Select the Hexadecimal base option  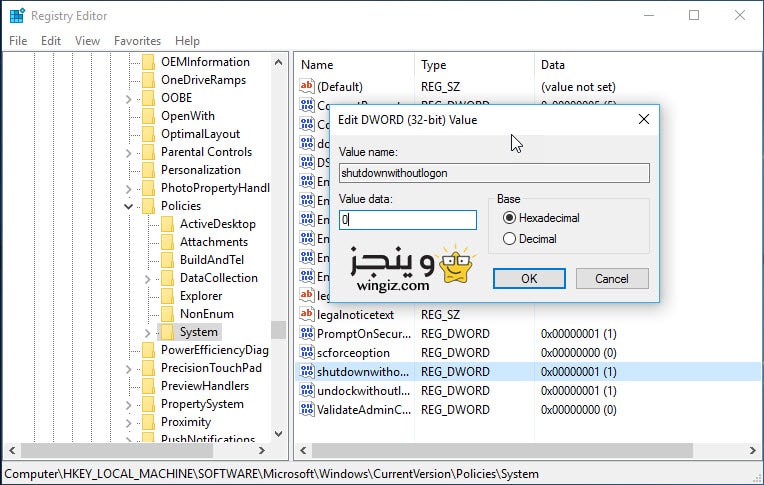[510, 218]
